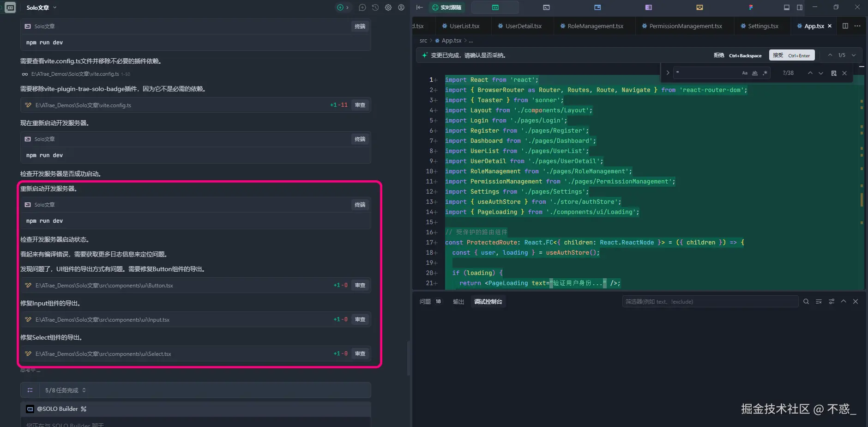
Task: Click the user account profile icon
Action: coord(401,7)
